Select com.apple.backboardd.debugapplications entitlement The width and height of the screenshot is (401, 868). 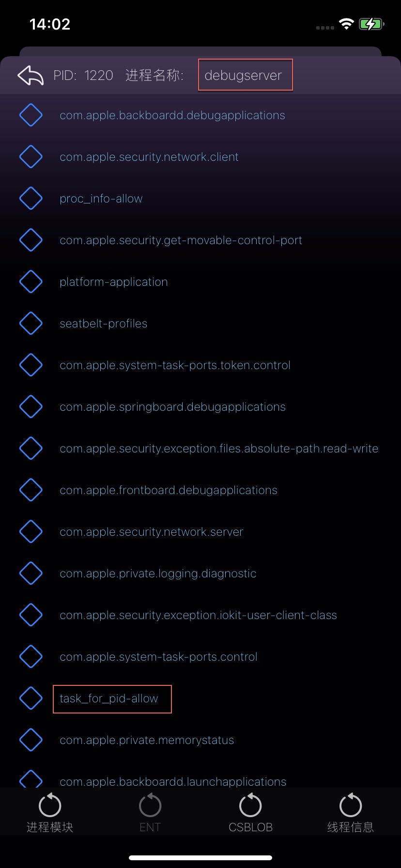172,115
